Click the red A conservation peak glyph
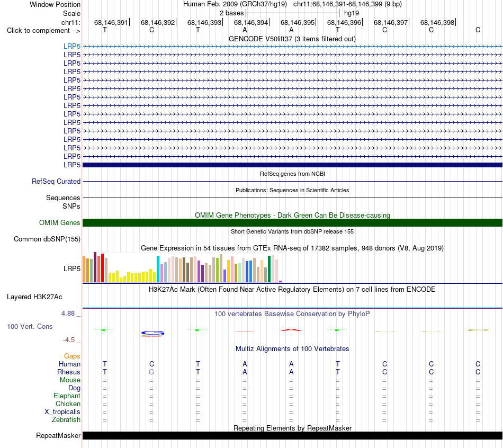The image size is (503, 448). [x=291, y=329]
